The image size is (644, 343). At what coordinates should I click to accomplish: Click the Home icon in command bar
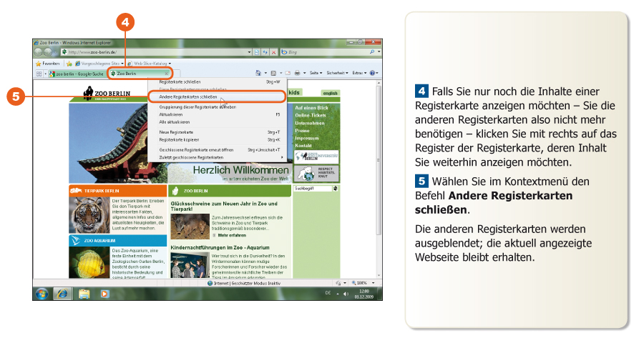[x=258, y=73]
